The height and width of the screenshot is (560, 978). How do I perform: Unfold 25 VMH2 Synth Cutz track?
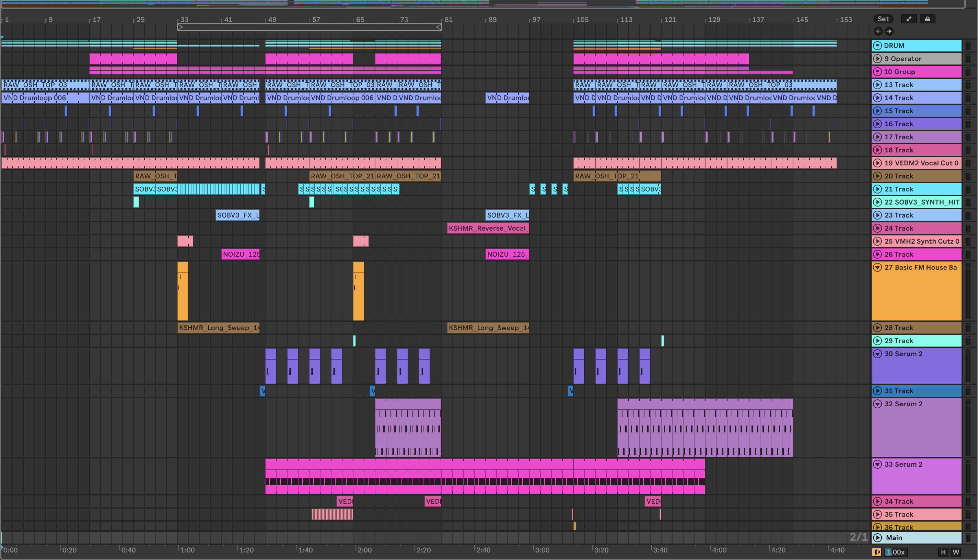pos(877,241)
